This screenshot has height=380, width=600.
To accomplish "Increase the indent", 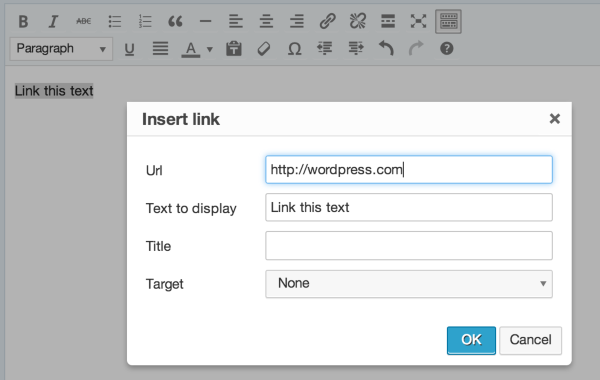I will (356, 48).
